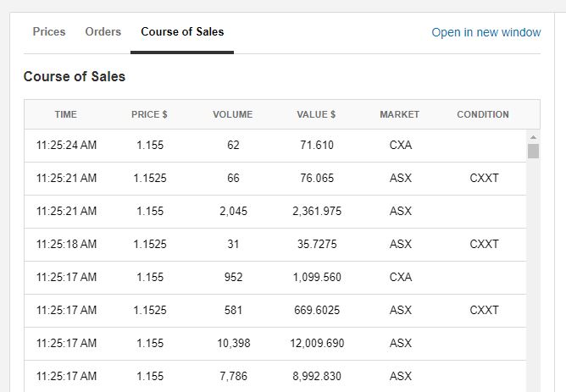
Task: Switch to the Prices tab
Action: tap(49, 31)
